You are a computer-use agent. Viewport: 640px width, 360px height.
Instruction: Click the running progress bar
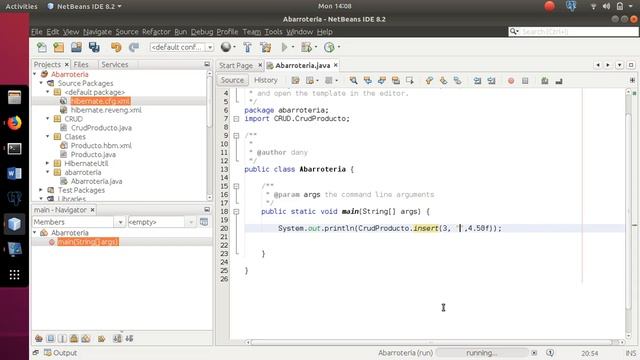pyautogui.click(x=482, y=353)
